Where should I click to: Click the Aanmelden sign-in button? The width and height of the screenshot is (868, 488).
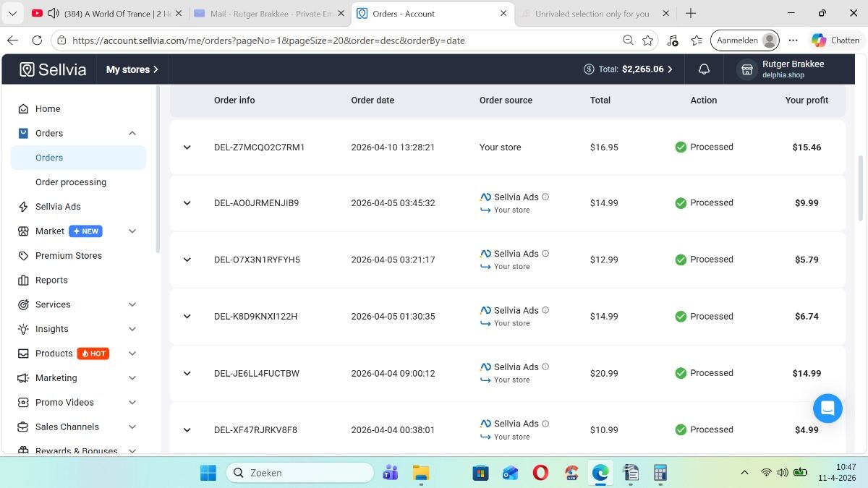pos(744,40)
